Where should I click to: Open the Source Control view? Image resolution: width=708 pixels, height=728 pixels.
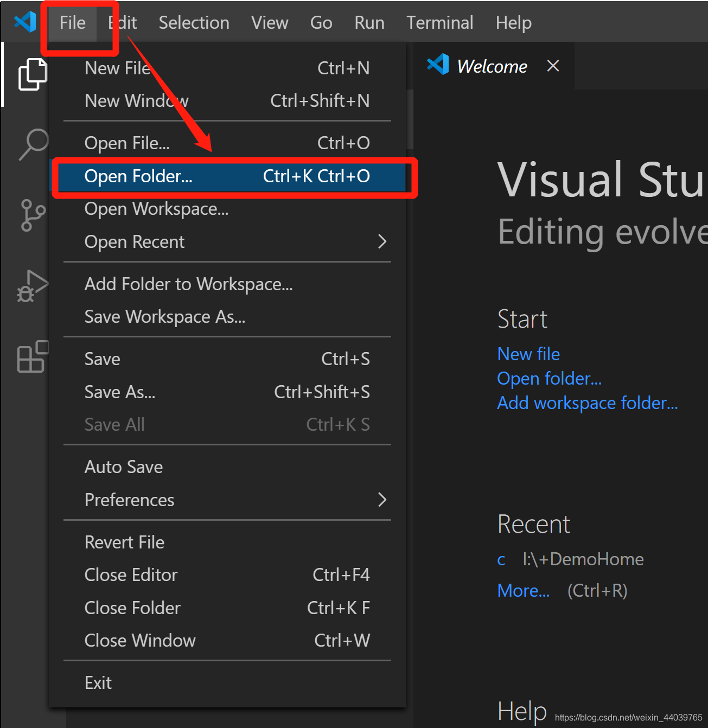[x=33, y=215]
